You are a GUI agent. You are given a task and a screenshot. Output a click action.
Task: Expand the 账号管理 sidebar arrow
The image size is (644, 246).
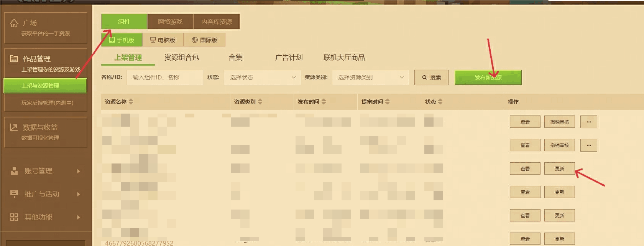pyautogui.click(x=79, y=171)
